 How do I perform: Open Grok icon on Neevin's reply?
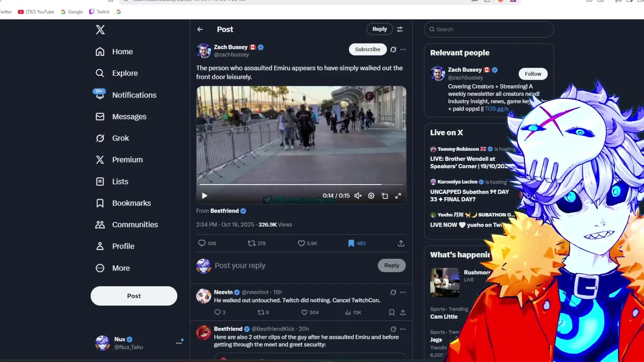[x=393, y=292]
